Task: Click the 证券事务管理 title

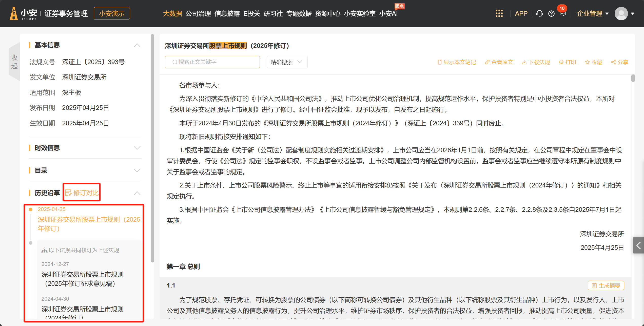Action: 66,13
